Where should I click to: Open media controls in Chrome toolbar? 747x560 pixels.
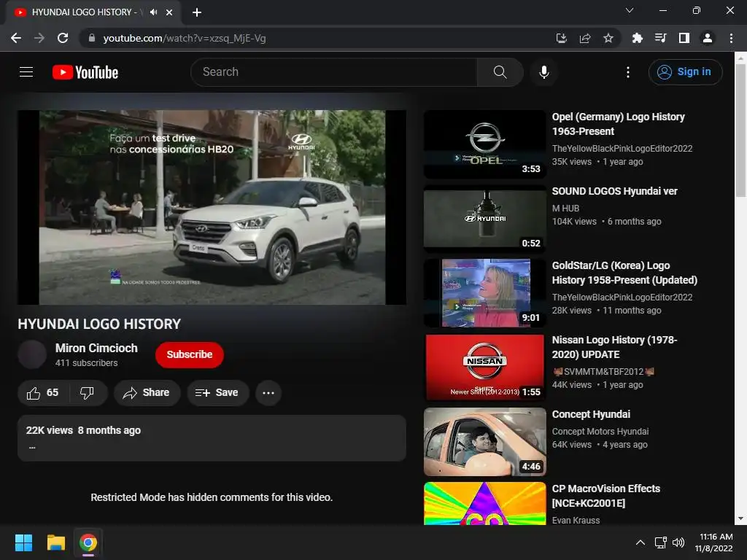click(660, 38)
